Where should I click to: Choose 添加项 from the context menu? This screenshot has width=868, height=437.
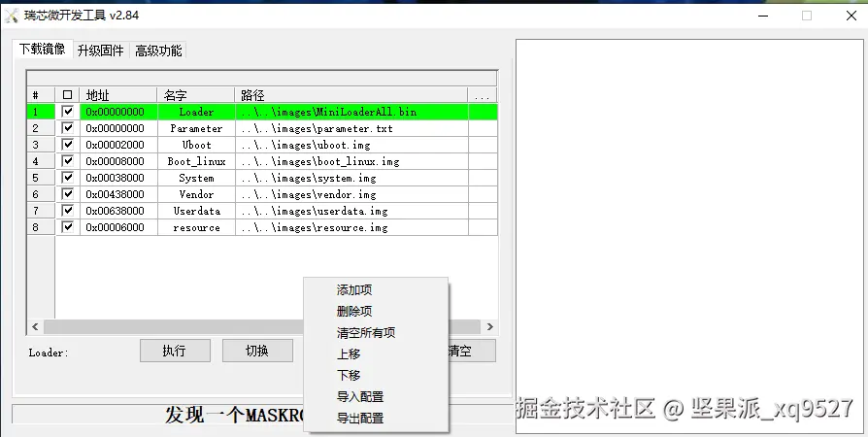point(376,290)
